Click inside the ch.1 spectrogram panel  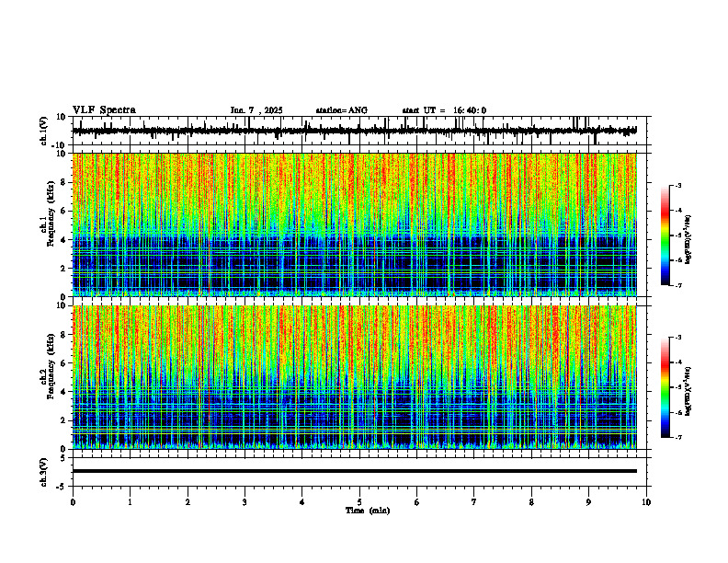pos(355,224)
